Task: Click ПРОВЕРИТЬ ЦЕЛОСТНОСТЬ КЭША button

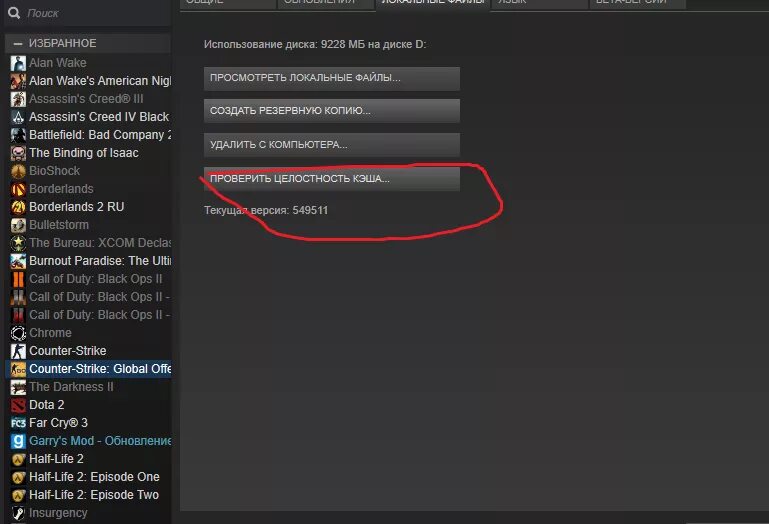Action: coord(332,179)
